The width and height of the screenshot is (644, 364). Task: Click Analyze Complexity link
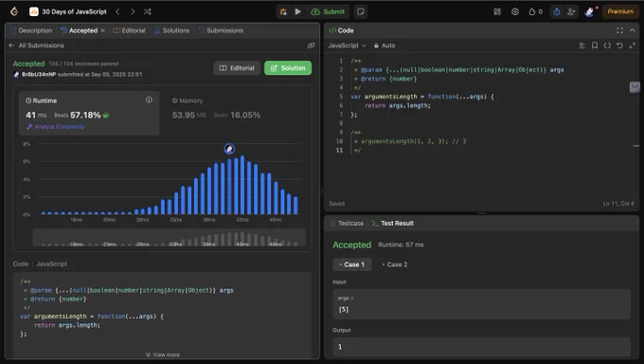coord(56,127)
